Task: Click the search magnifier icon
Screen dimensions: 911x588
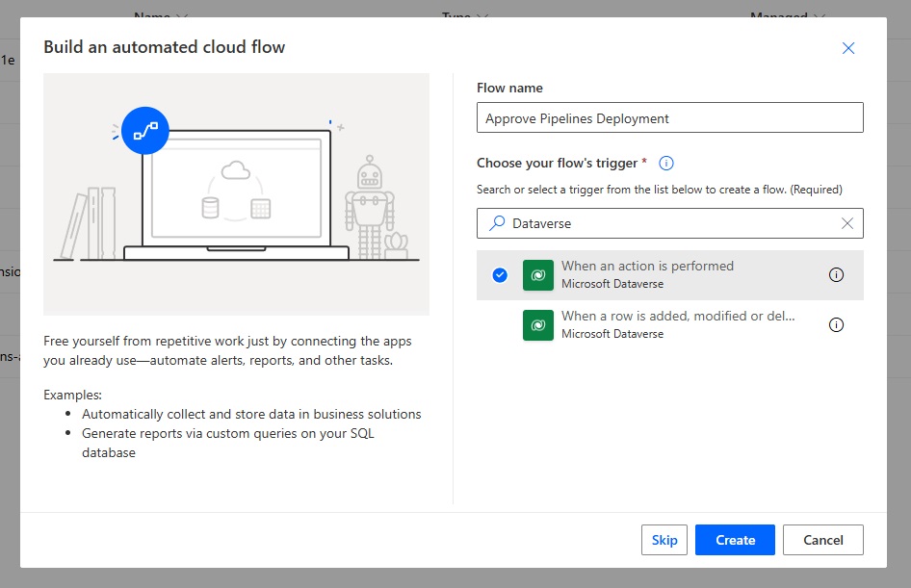Action: coord(497,223)
